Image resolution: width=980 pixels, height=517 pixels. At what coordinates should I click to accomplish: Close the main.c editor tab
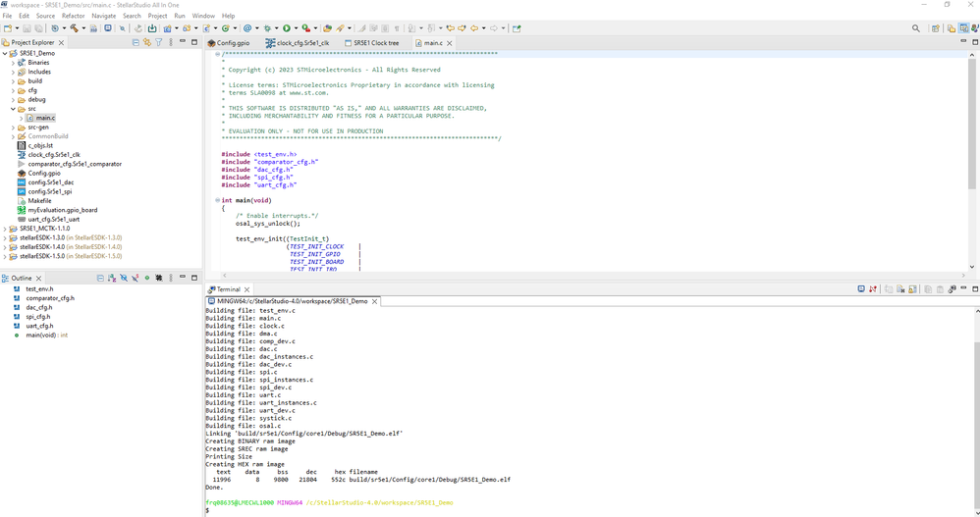(x=450, y=43)
